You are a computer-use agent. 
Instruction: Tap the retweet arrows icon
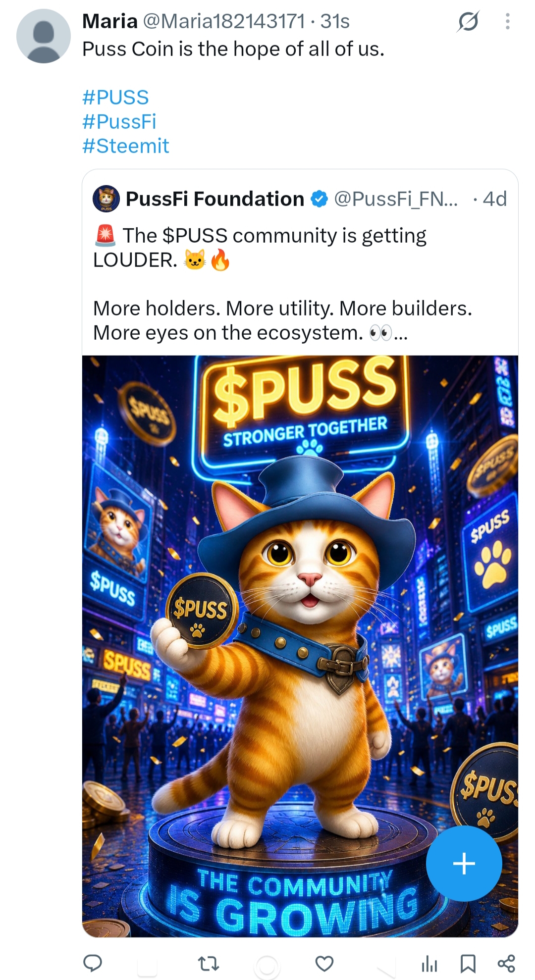click(208, 964)
